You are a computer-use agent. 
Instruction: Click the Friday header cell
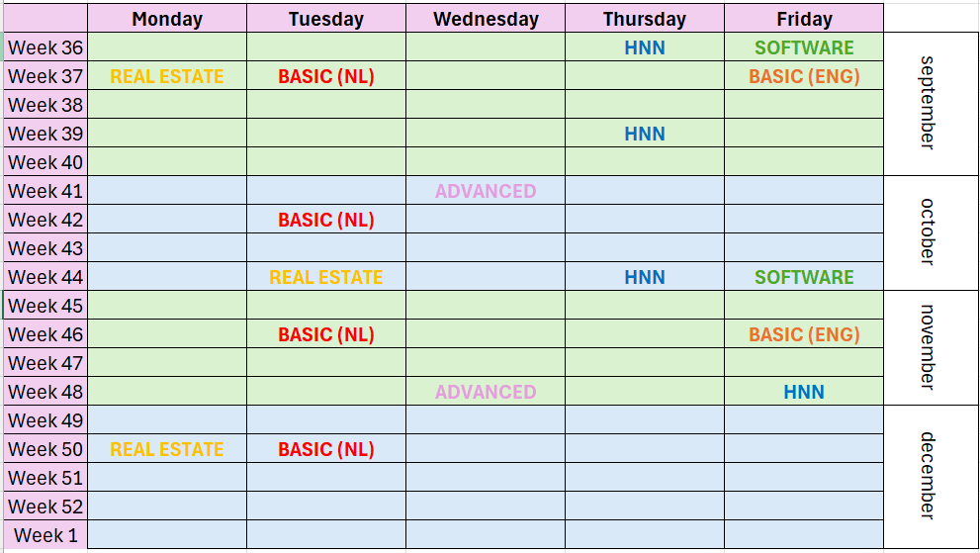pos(804,19)
